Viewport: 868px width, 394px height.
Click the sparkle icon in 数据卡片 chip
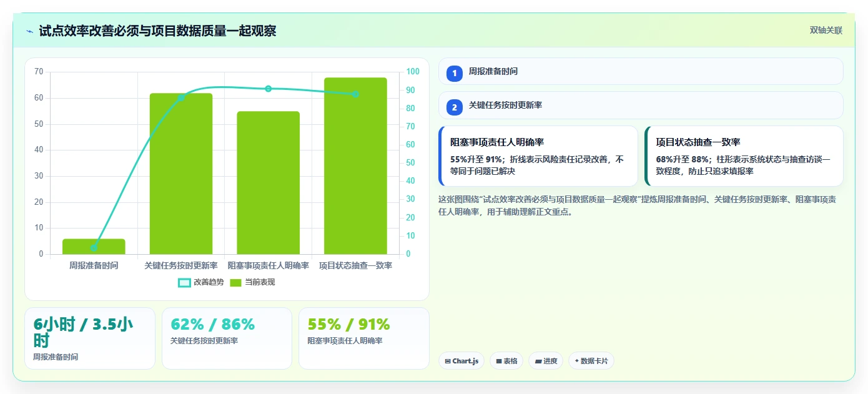click(577, 361)
